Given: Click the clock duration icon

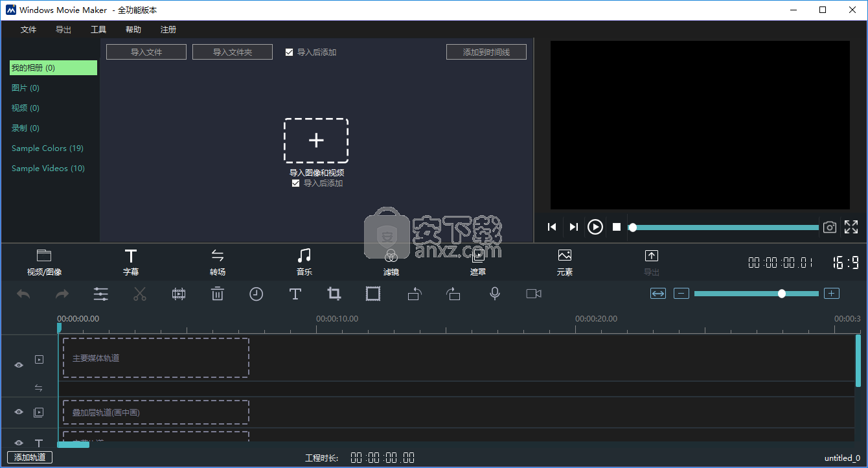Looking at the screenshot, I should [257, 294].
